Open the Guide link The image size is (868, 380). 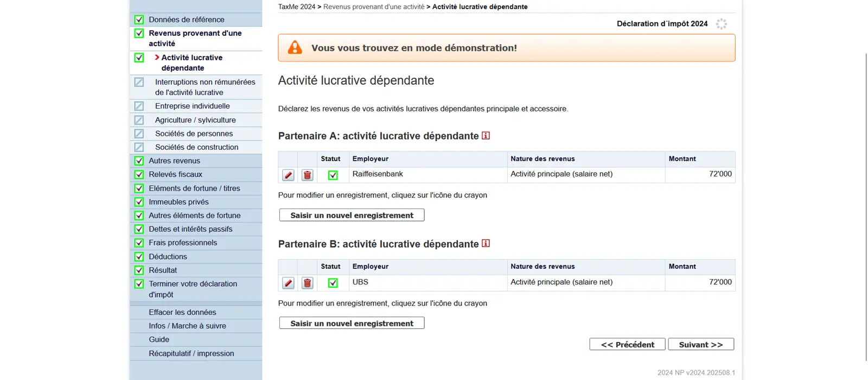click(159, 339)
